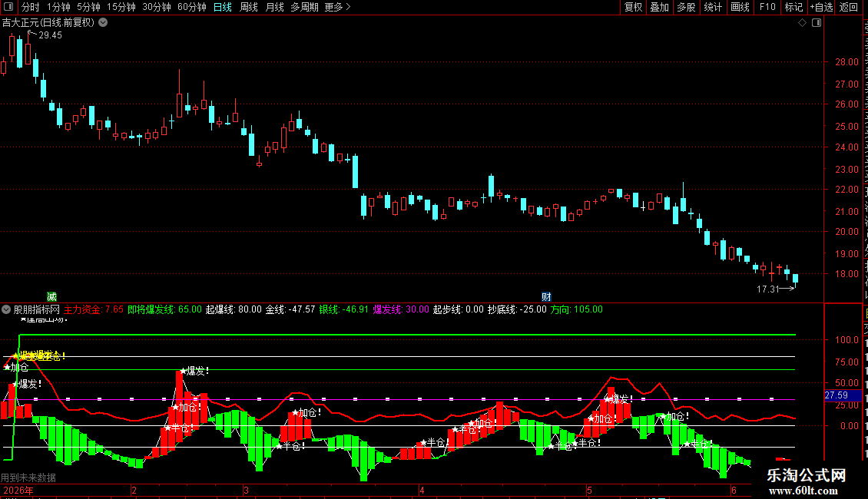Click the 银线: -46.91 label
The image size is (868, 499).
[344, 310]
